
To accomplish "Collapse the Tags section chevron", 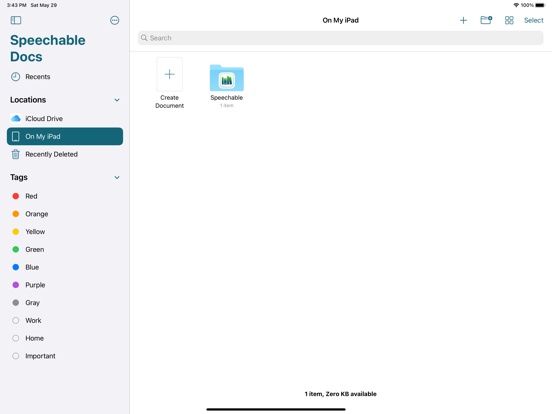I will point(117,177).
